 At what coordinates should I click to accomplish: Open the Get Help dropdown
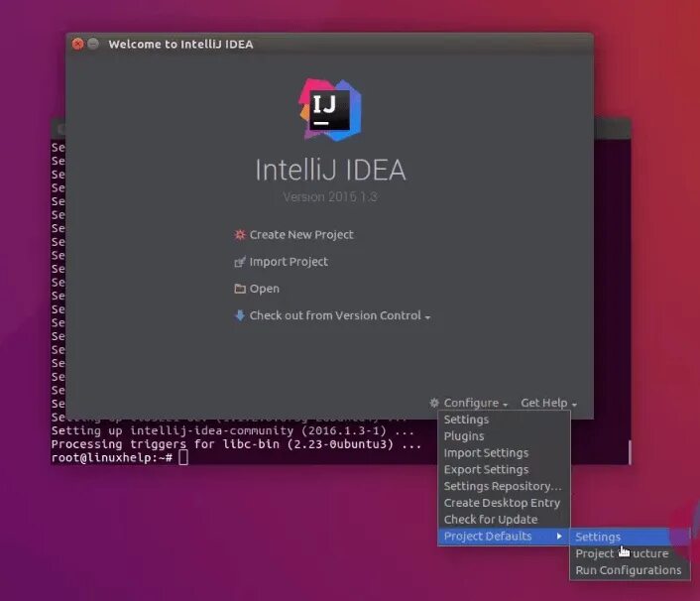coord(548,403)
